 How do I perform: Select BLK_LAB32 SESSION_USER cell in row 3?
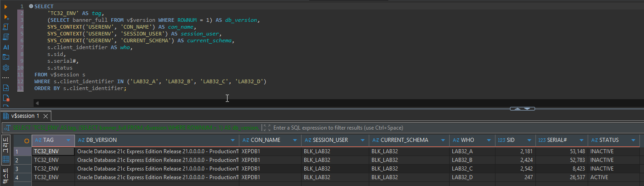335,169
